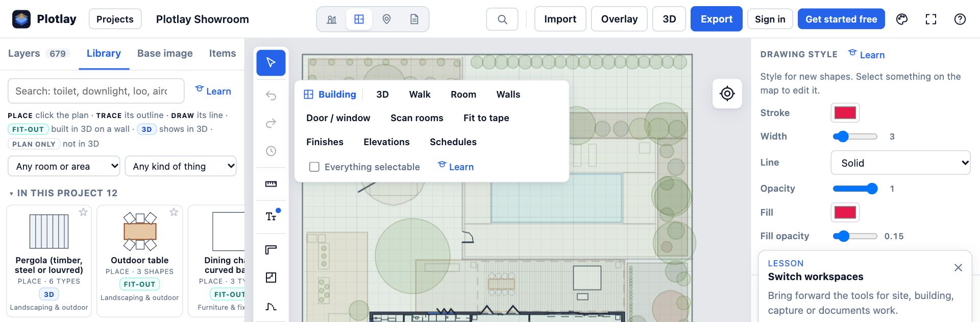This screenshot has width=980, height=322.
Task: Click the Sign in button
Action: pyautogui.click(x=770, y=19)
